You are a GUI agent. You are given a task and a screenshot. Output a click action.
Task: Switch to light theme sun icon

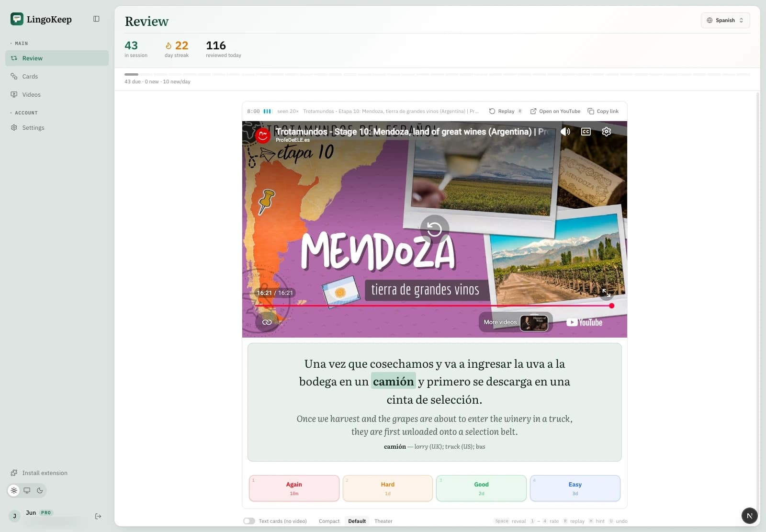click(x=14, y=490)
